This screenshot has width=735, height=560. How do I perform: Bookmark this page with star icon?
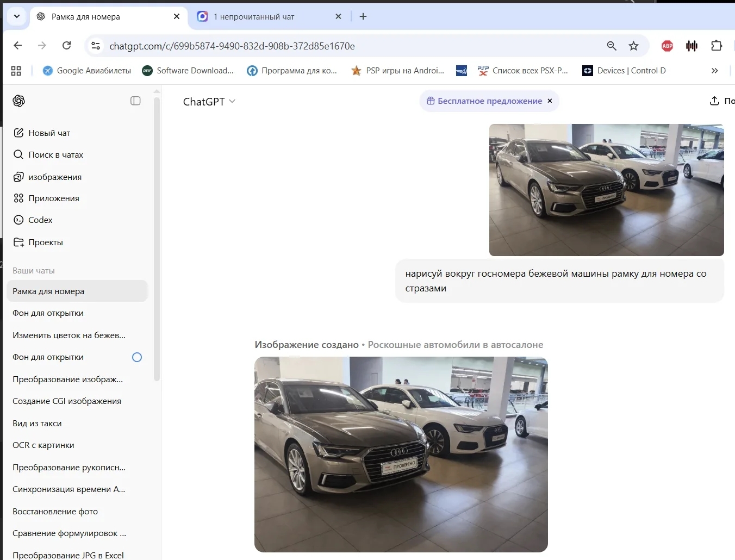click(633, 46)
